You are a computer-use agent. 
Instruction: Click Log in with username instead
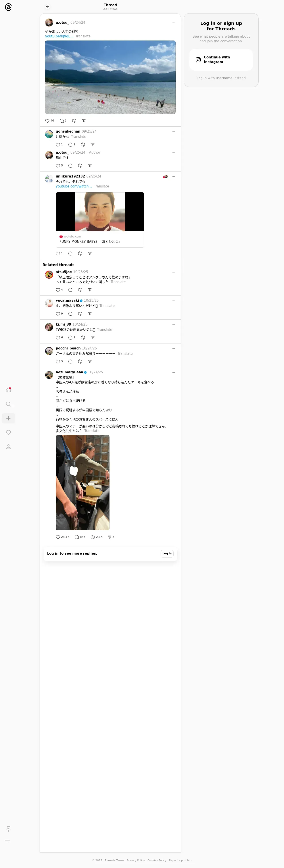[x=221, y=78]
